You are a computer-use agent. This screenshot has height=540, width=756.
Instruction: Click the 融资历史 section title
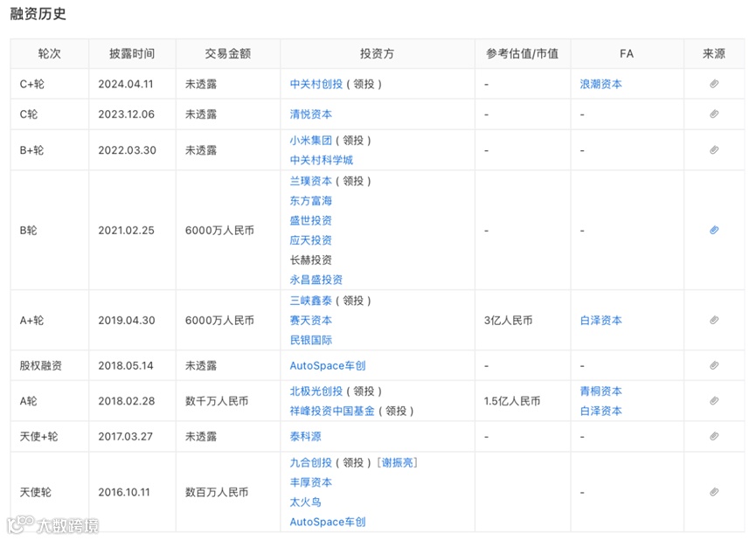pos(38,13)
